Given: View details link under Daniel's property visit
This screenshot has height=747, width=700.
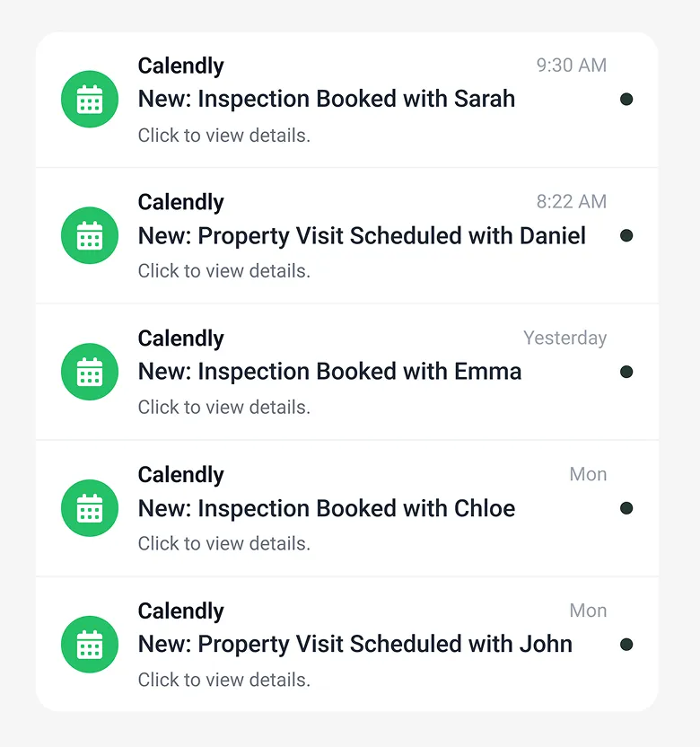Looking at the screenshot, I should click(x=224, y=271).
